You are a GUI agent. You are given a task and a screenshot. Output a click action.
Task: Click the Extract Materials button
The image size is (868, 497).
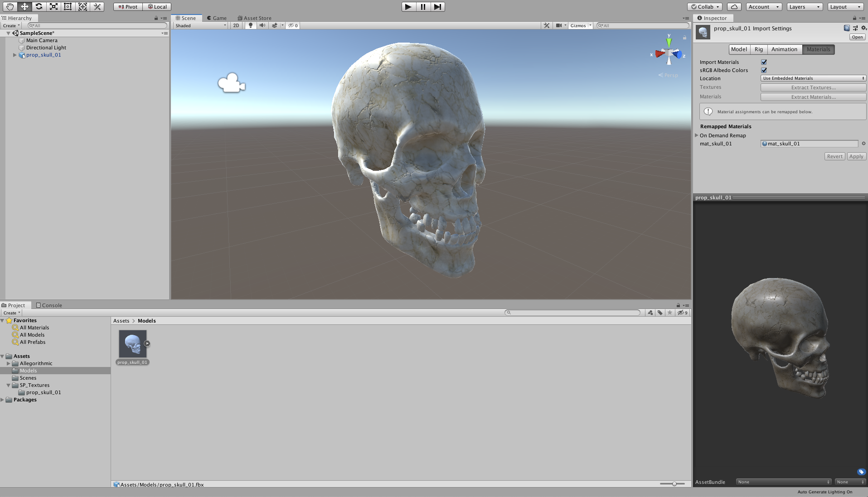tap(813, 97)
